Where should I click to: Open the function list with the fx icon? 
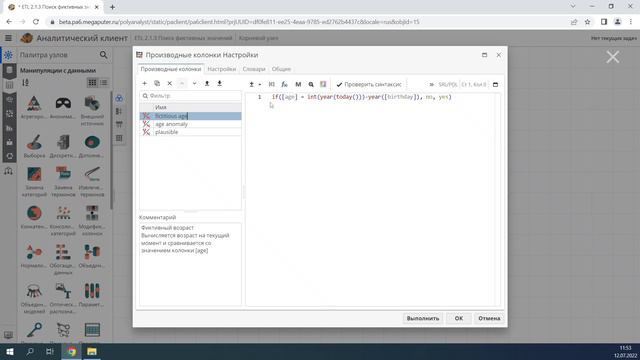point(284,84)
